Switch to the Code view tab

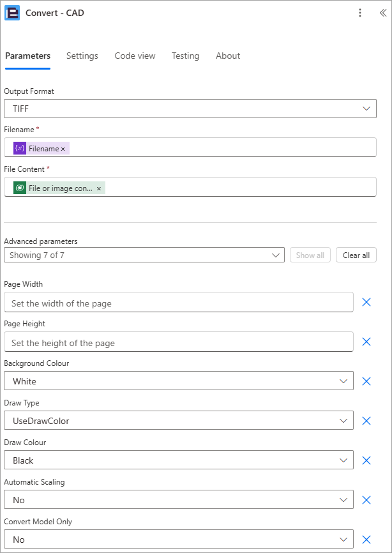pos(135,56)
